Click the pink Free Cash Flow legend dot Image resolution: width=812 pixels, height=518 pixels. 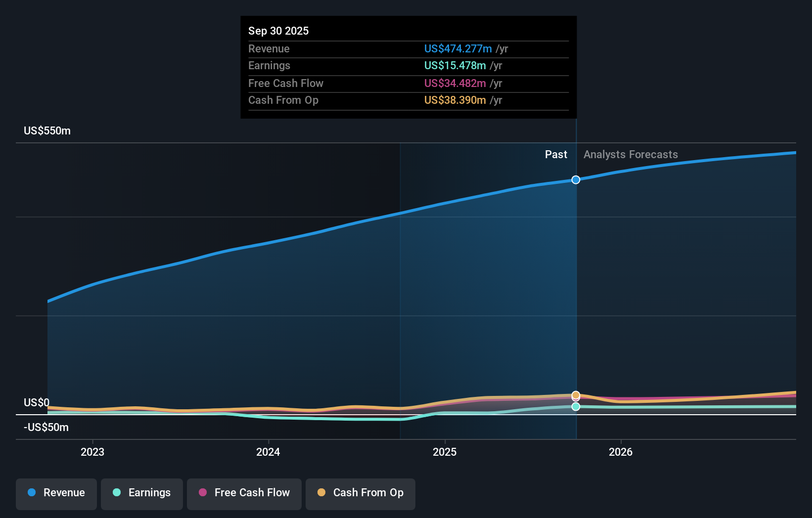pos(202,493)
